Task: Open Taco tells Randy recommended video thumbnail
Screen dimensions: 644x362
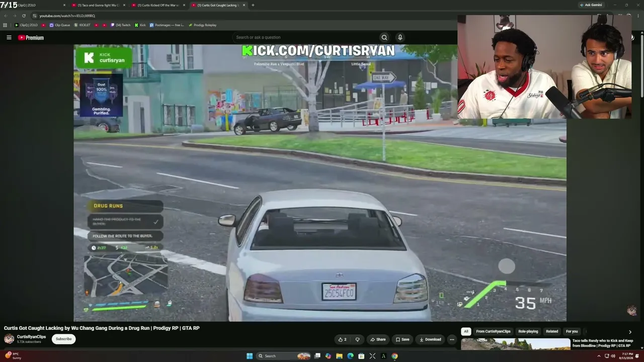Action: point(516,344)
